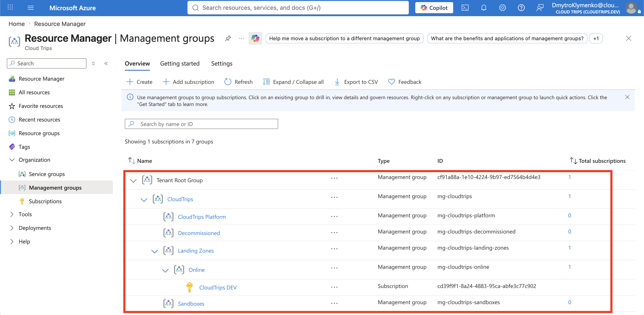Sort by Total subscriptions column
Viewport: 644px width, 315px height.
598,161
